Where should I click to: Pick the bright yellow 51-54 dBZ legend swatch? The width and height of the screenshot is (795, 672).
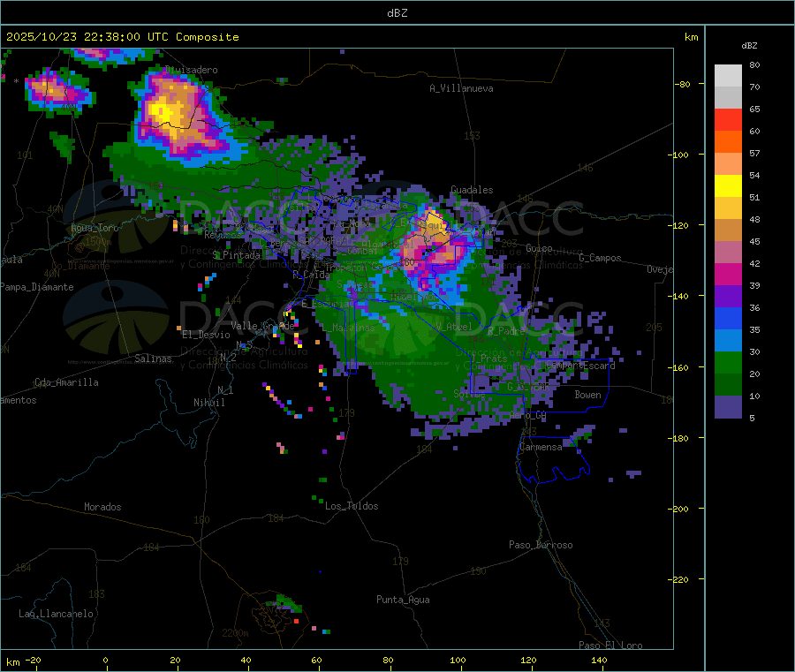[728, 186]
